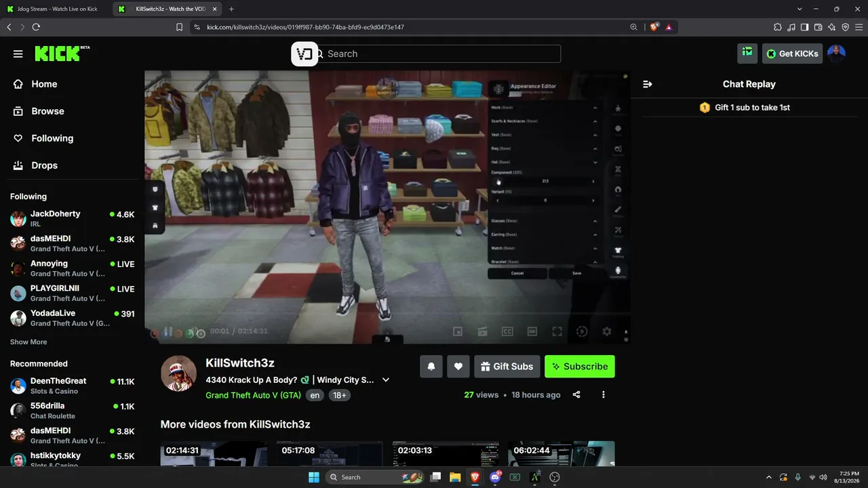This screenshot has width=868, height=488.
Task: Open Brave Shields lion icon
Action: [x=654, y=27]
